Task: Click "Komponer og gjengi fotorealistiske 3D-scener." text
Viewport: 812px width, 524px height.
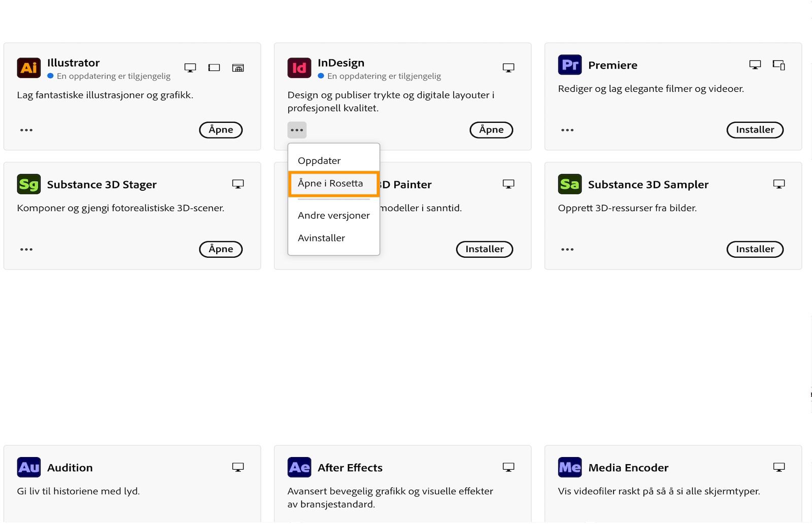Action: 121,208
